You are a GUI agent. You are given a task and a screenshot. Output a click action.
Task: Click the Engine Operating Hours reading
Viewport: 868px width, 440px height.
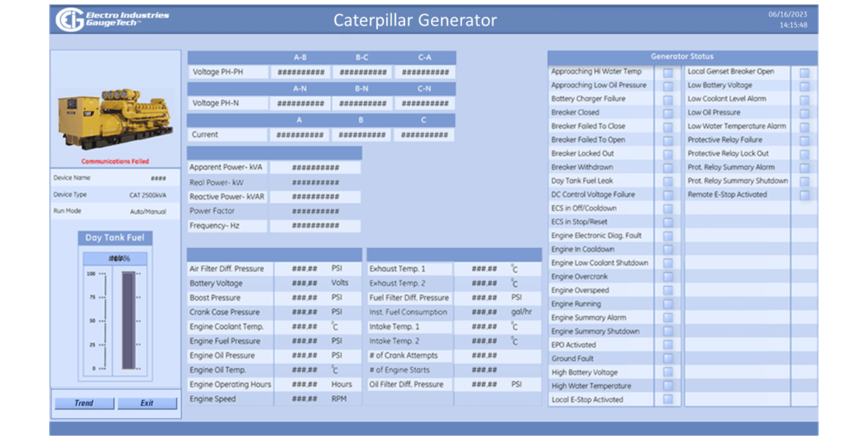[x=305, y=384]
